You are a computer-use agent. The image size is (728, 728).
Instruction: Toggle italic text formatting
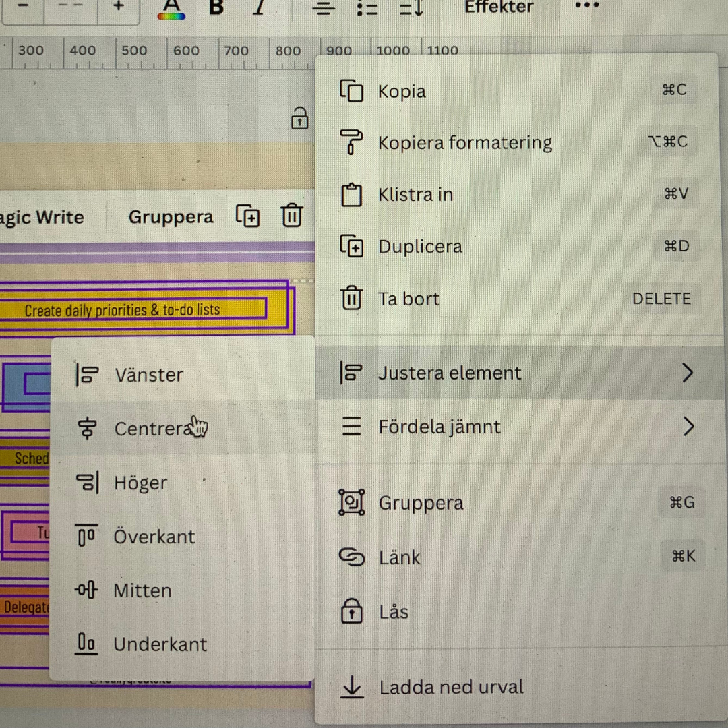point(260,7)
